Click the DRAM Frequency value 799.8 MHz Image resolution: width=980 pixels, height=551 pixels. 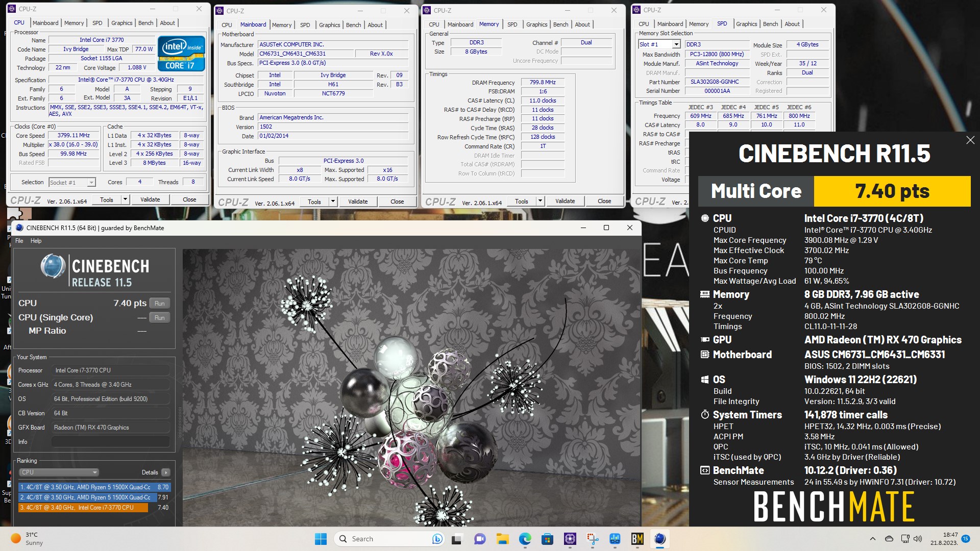(543, 82)
